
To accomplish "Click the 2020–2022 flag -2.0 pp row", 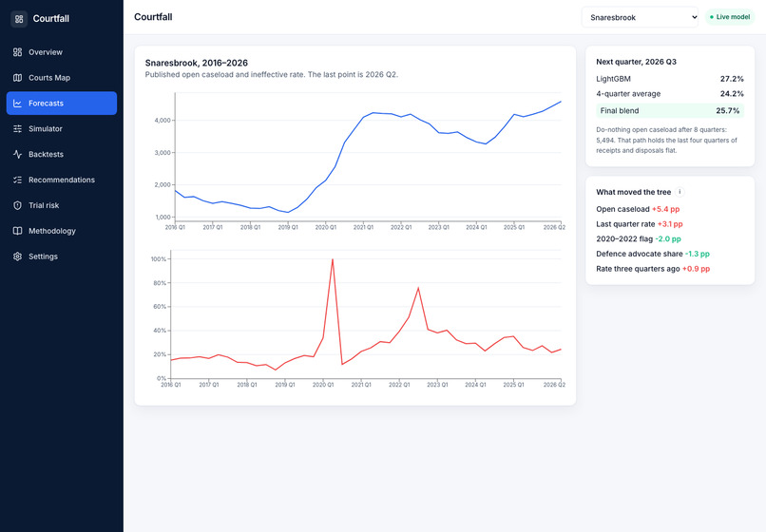I will point(639,238).
